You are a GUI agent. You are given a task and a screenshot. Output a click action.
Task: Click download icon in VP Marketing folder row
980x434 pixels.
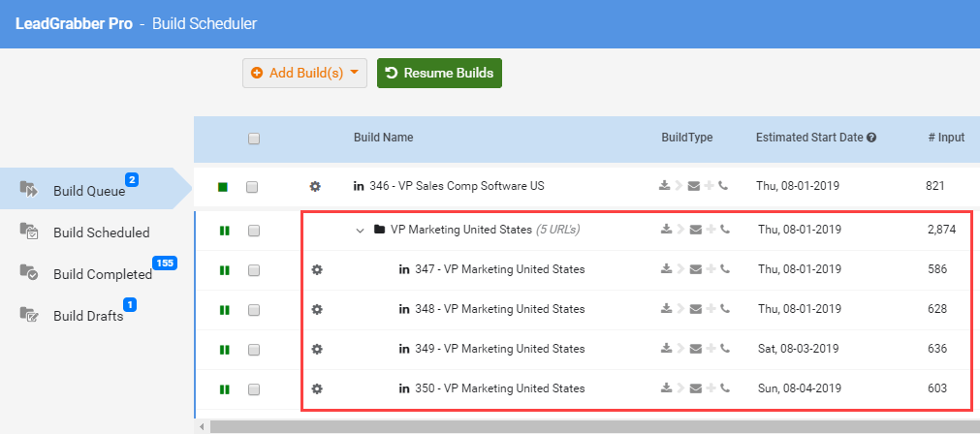[x=667, y=230]
